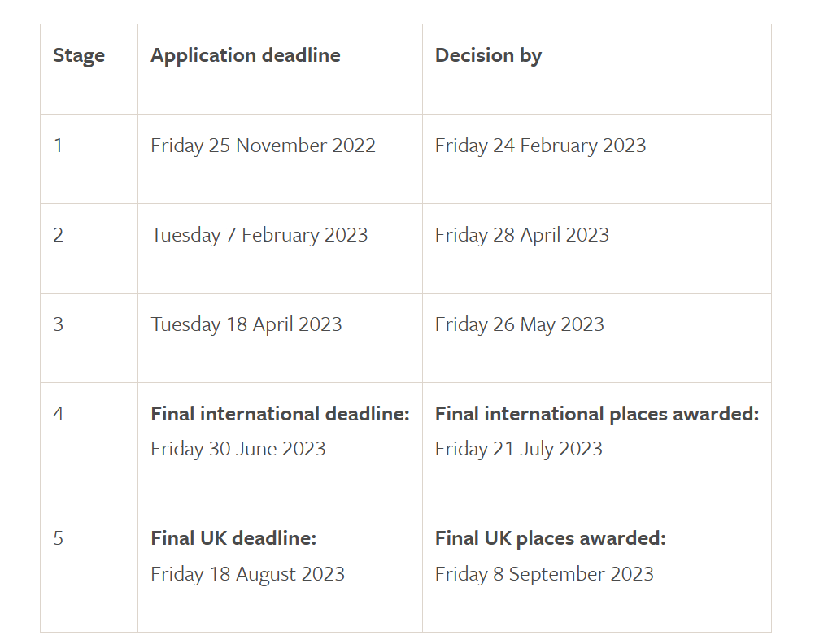Select stage number 2 cell
The height and width of the screenshot is (644, 815).
click(x=59, y=235)
